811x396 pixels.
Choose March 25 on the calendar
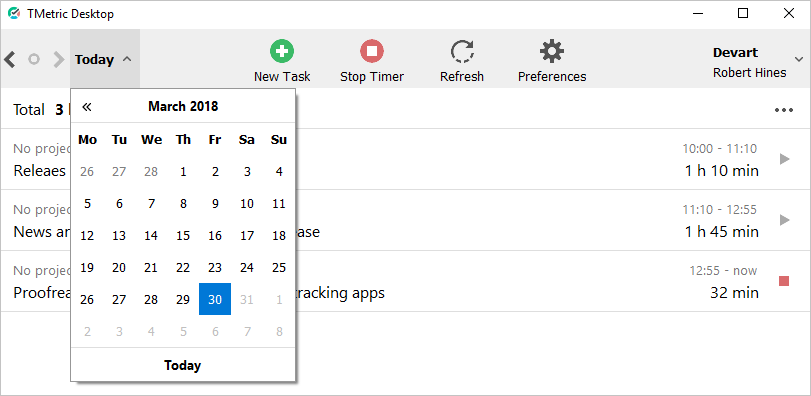coord(279,268)
